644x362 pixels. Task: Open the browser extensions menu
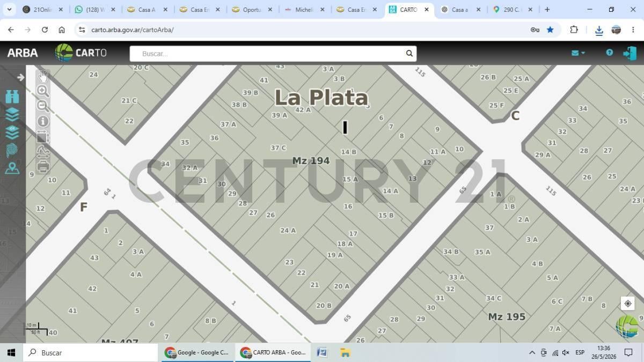click(574, 30)
